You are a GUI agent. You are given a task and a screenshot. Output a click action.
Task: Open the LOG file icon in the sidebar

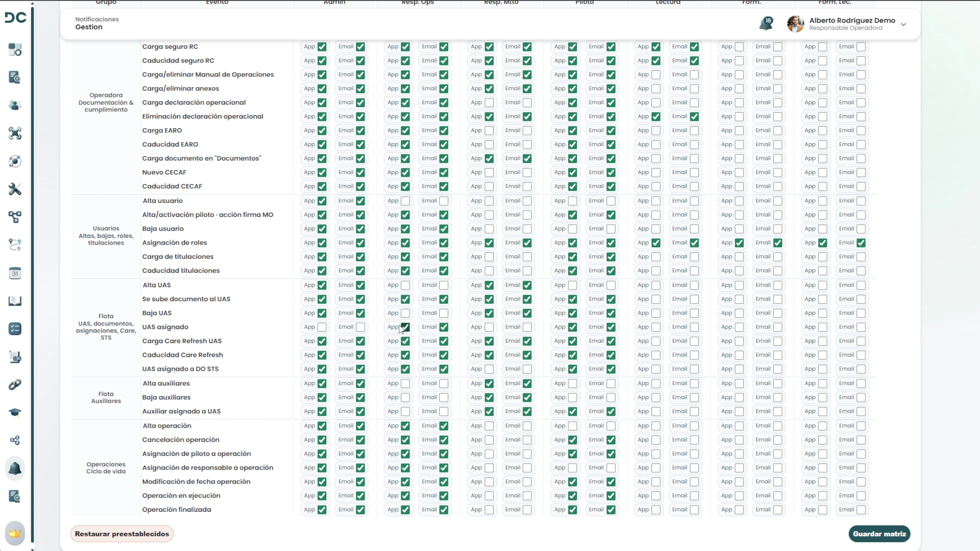point(15,357)
